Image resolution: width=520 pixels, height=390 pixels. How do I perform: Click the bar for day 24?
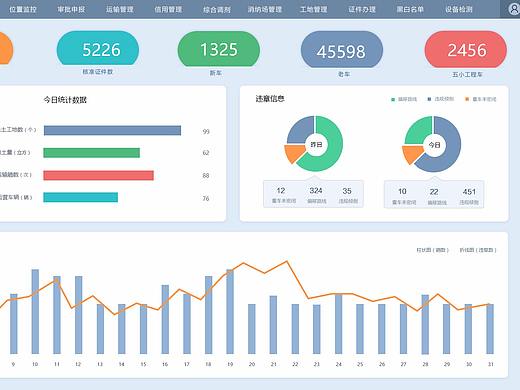click(x=338, y=324)
